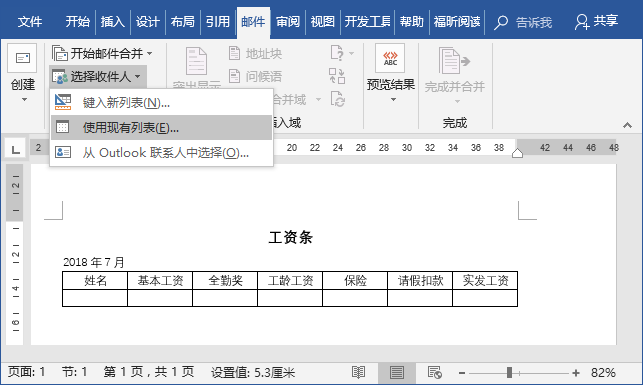
Task: Open the 福昕阅读 ribbon tab
Action: 457,22
